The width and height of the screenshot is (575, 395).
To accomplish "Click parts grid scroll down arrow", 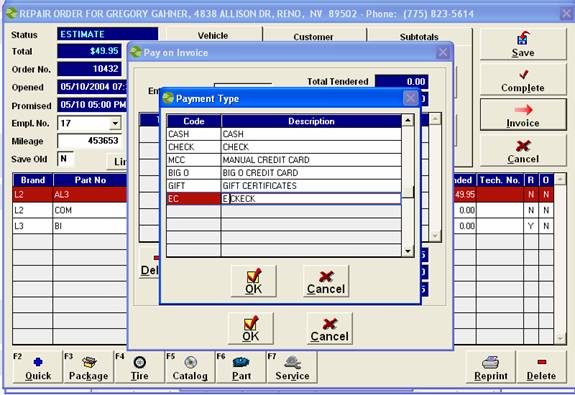I will coord(560,339).
